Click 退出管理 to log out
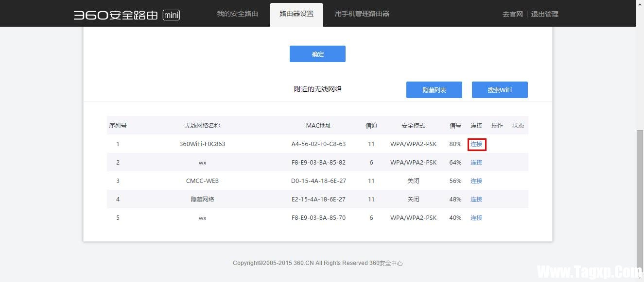Viewport: 644px width, 282px height. [x=544, y=14]
